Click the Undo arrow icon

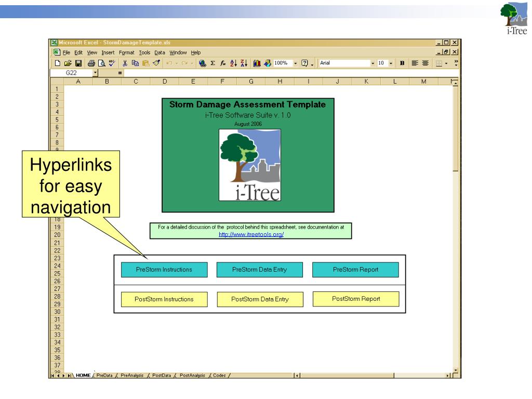[x=169, y=63]
